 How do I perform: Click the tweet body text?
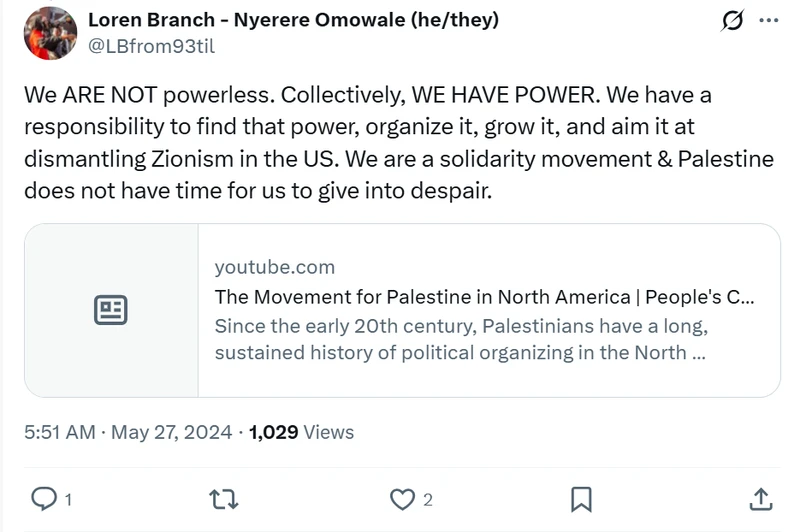(x=399, y=142)
